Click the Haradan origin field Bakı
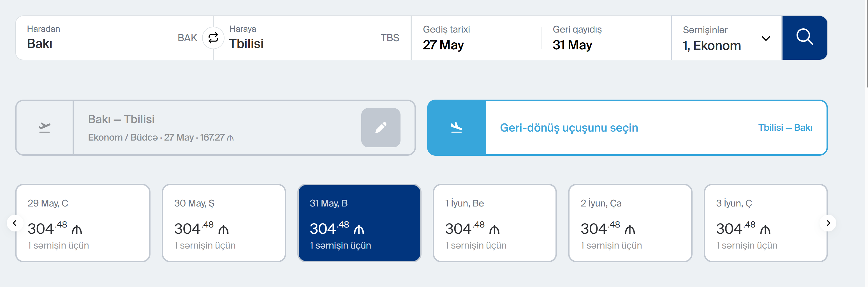Screen dimensions: 868x287 pyautogui.click(x=101, y=38)
